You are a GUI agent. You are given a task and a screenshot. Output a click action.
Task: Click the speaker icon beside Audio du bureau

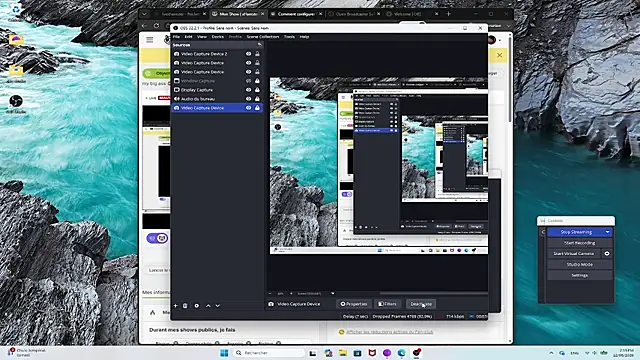(176, 99)
